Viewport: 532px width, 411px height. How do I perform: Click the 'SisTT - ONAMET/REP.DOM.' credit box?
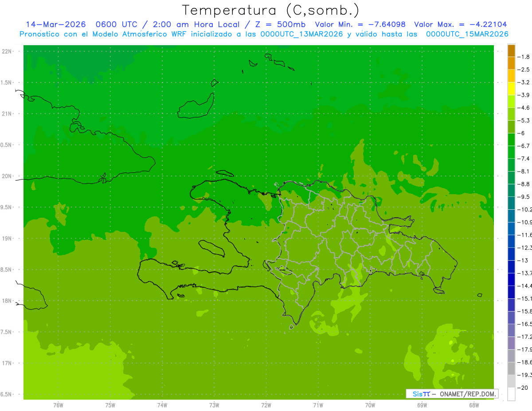(452, 394)
